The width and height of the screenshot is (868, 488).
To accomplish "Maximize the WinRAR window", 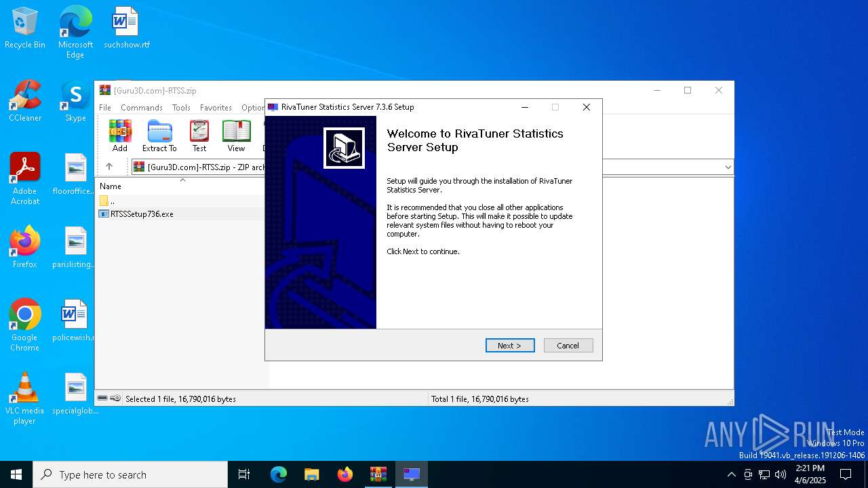I will pyautogui.click(x=688, y=90).
